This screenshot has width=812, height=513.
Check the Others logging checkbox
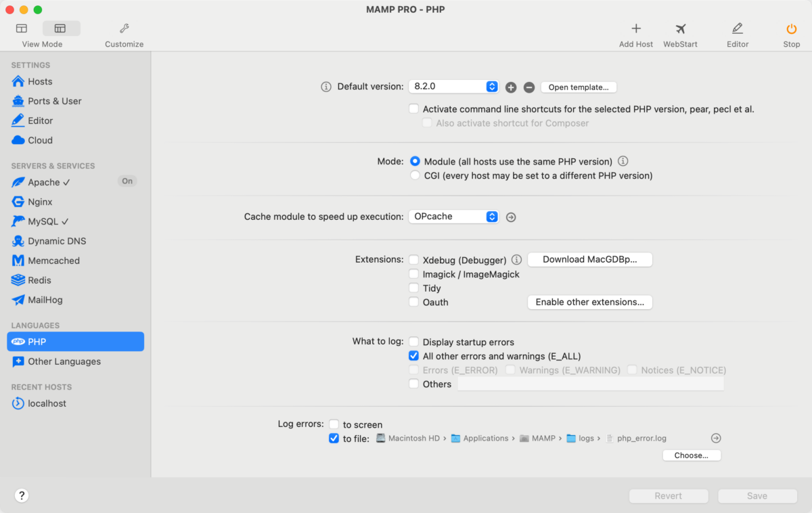(413, 384)
